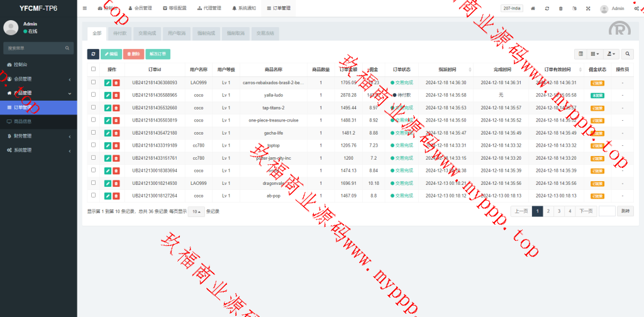Click the trash icon in the top bar

pos(560,9)
